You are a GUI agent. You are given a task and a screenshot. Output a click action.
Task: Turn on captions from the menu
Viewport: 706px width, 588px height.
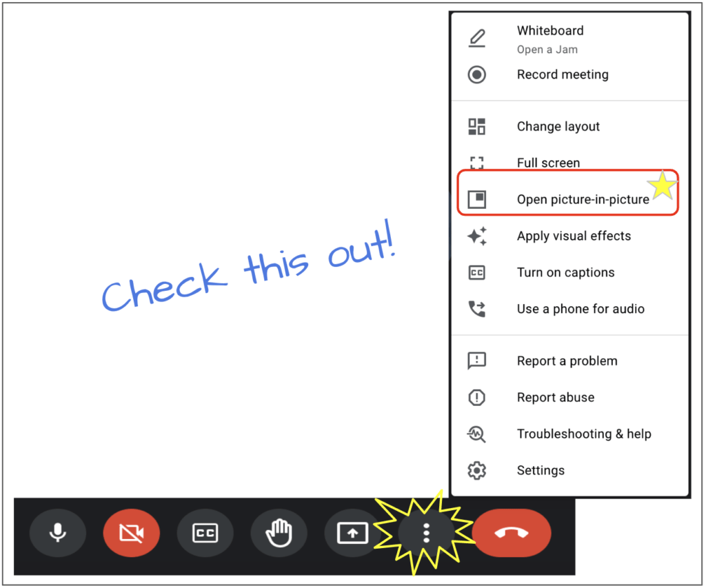click(x=565, y=272)
